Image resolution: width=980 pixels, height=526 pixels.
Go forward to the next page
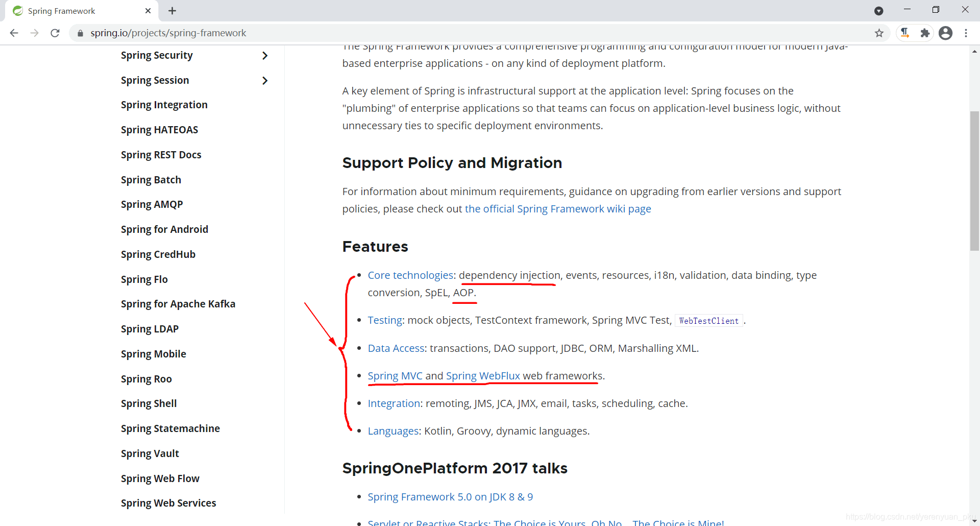(x=34, y=33)
